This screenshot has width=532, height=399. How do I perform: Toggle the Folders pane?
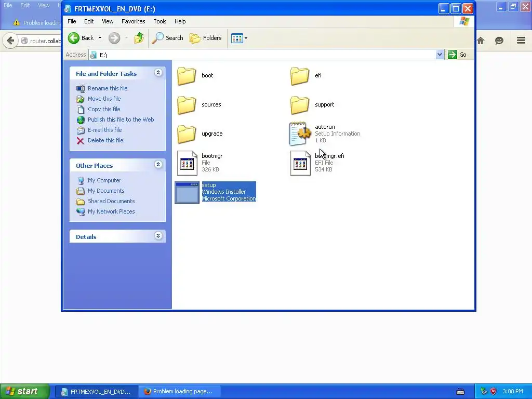[206, 38]
